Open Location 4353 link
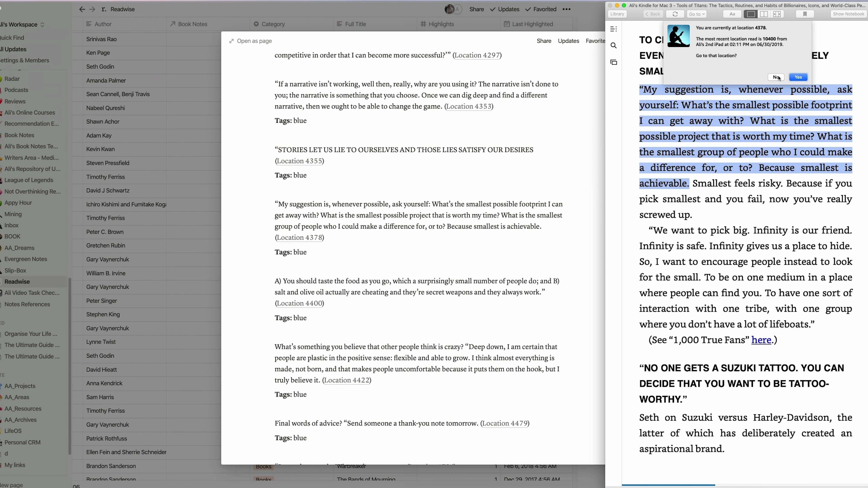This screenshot has height=488, width=868. [469, 106]
